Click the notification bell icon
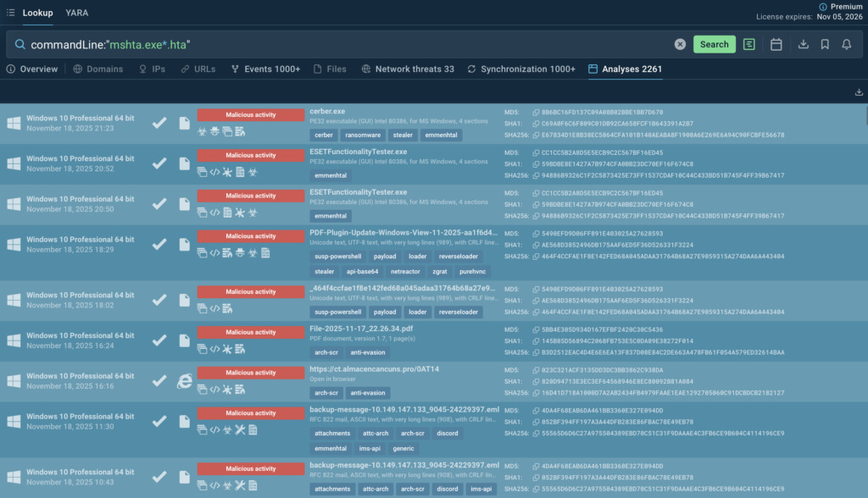The height and width of the screenshot is (498, 868). 847,44
